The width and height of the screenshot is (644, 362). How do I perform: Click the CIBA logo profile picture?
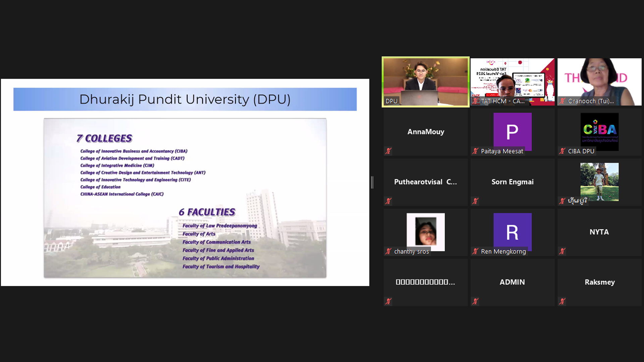click(x=599, y=131)
